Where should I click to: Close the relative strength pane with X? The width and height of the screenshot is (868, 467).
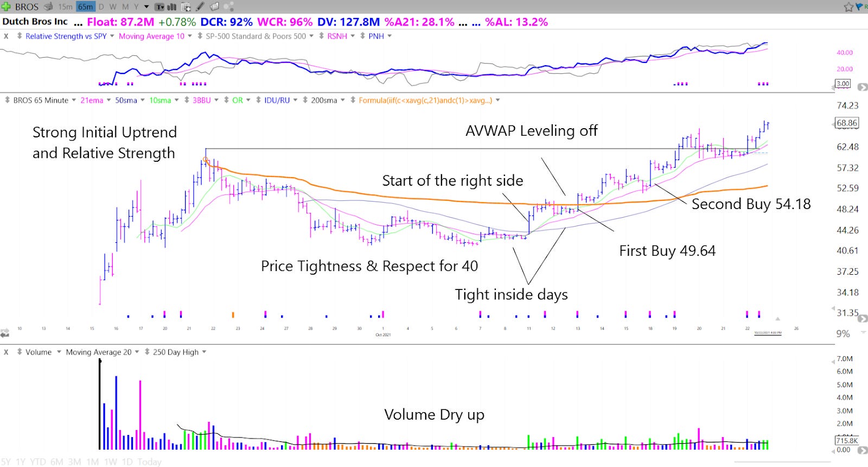point(6,36)
